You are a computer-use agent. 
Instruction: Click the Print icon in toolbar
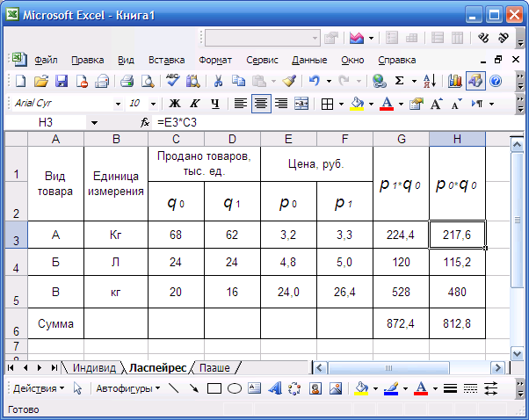[127, 81]
